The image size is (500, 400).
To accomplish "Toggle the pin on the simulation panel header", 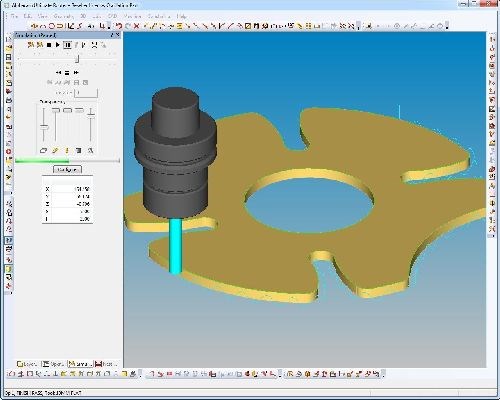I will point(112,35).
